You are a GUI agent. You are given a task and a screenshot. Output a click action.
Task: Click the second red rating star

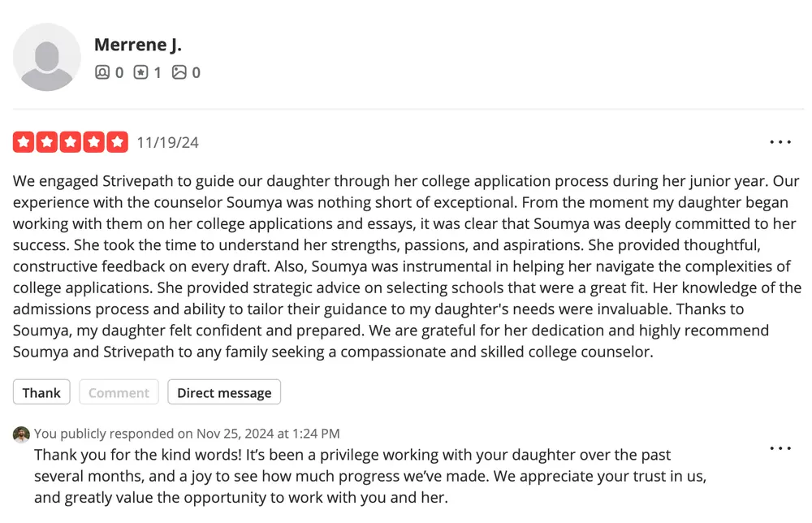(46, 142)
